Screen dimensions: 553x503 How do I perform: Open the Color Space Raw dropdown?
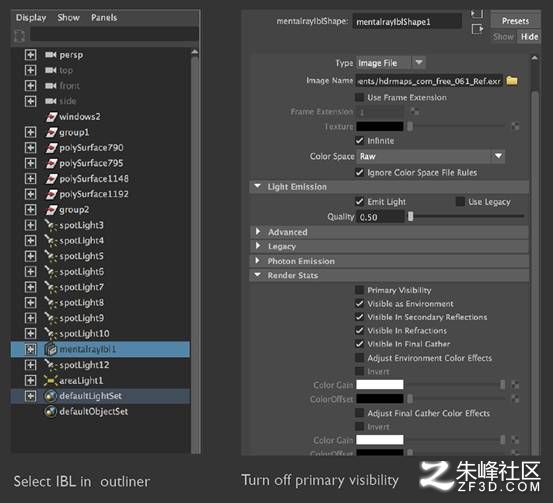(431, 156)
